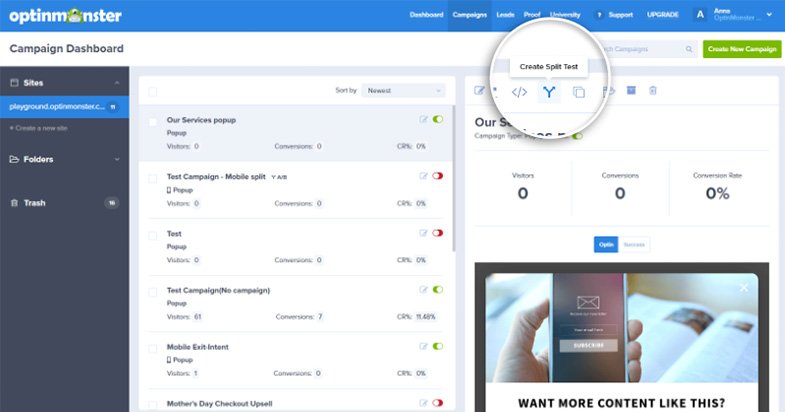This screenshot has width=785, height=412.
Task: Click the search magnifier icon
Action: (689, 49)
